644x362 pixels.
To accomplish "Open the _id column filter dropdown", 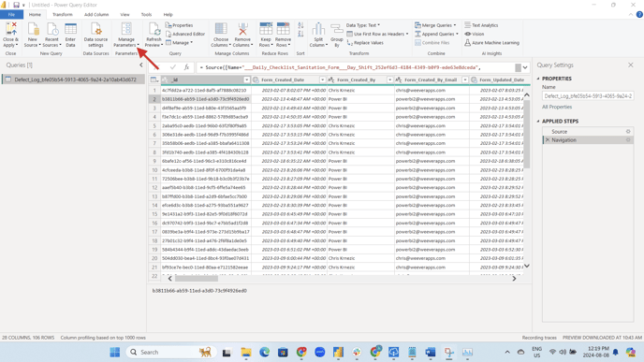I will coord(246,80).
